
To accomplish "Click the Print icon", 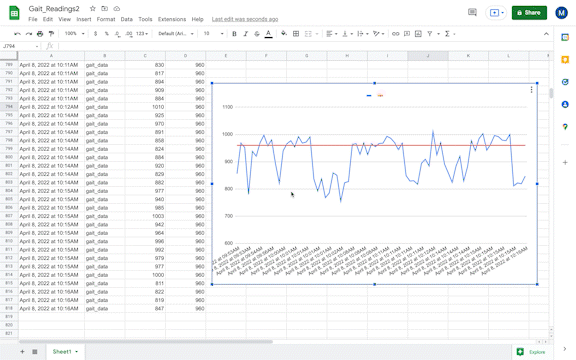I will coord(40,34).
